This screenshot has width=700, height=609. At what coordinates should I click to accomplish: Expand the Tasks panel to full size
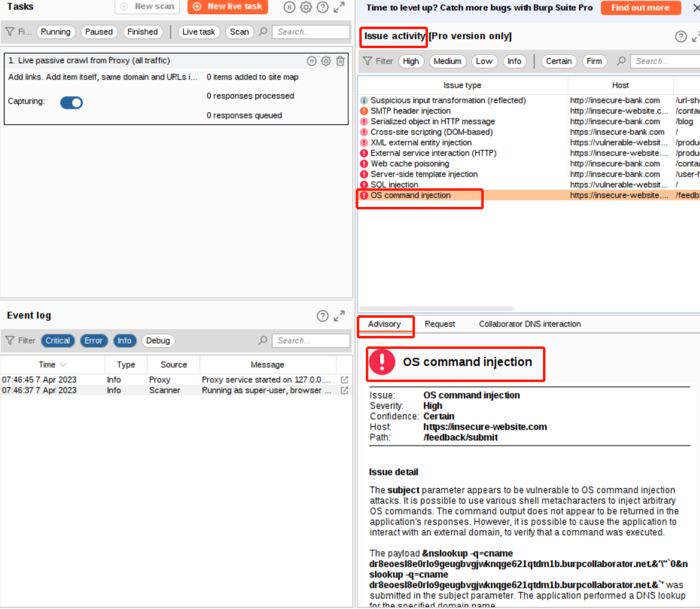pos(340,7)
